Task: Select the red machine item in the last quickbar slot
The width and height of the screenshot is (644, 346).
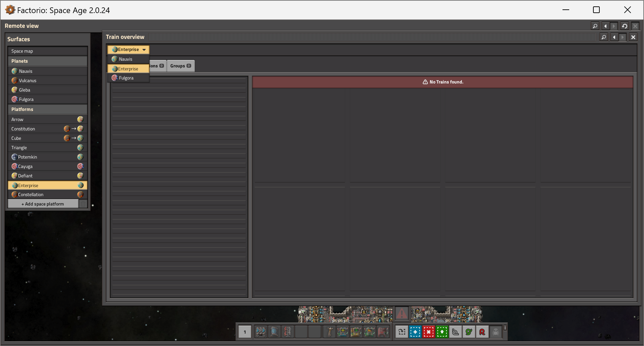Action: click(x=383, y=332)
